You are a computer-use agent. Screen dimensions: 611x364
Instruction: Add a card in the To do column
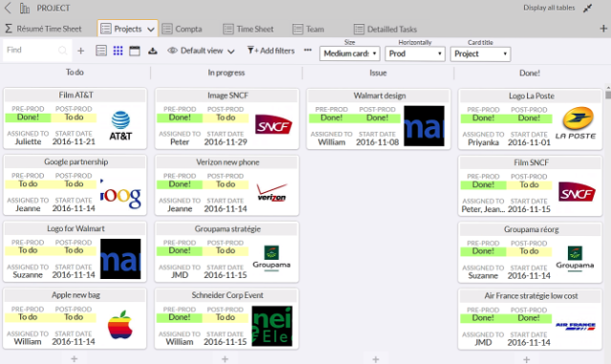(74, 358)
